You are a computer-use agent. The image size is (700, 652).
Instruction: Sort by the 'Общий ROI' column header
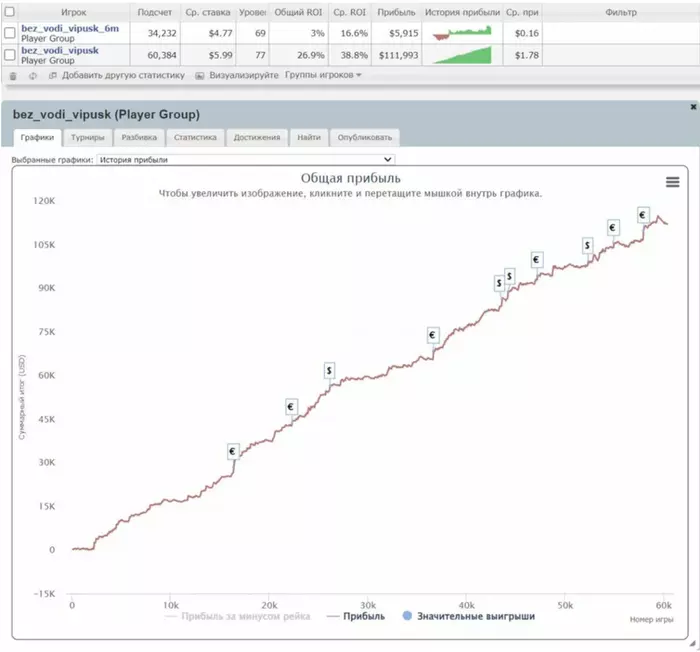click(x=298, y=12)
